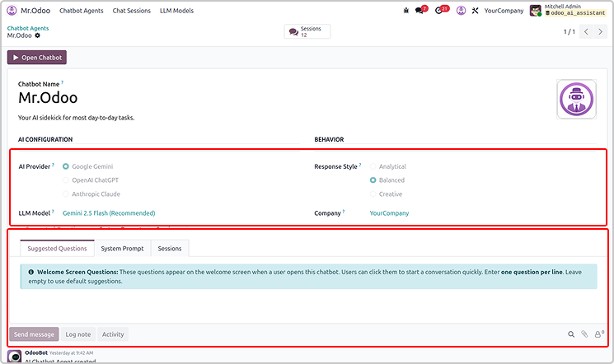Click the Log note button
This screenshot has width=614, height=364.
tap(78, 334)
